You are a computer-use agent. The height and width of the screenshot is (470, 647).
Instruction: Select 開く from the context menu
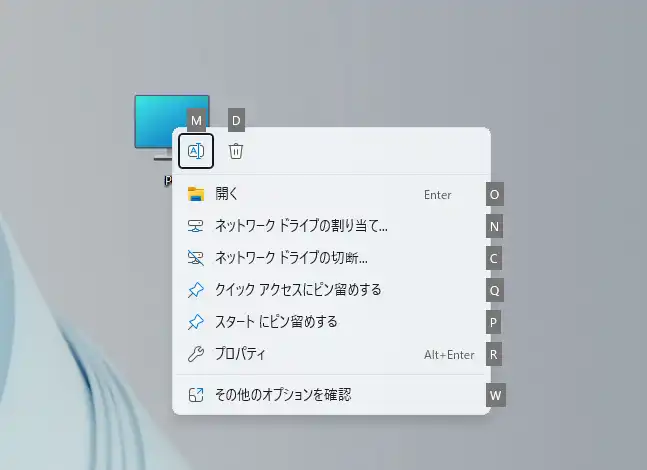click(331, 194)
